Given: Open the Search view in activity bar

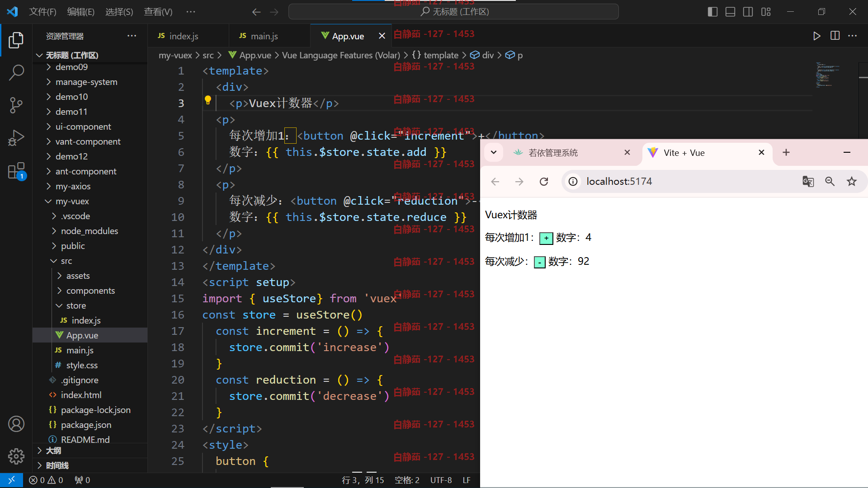Looking at the screenshot, I should pos(16,72).
